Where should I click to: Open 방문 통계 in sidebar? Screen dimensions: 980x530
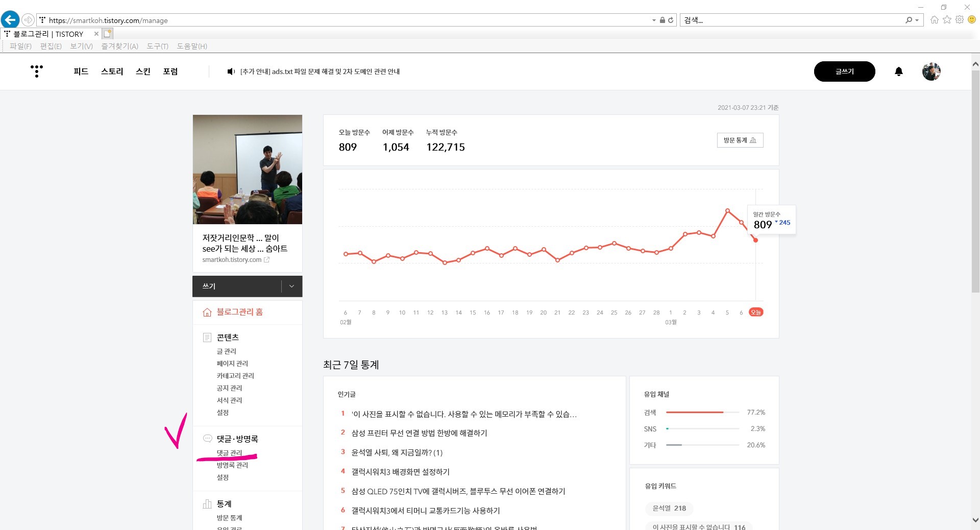[x=229, y=518]
